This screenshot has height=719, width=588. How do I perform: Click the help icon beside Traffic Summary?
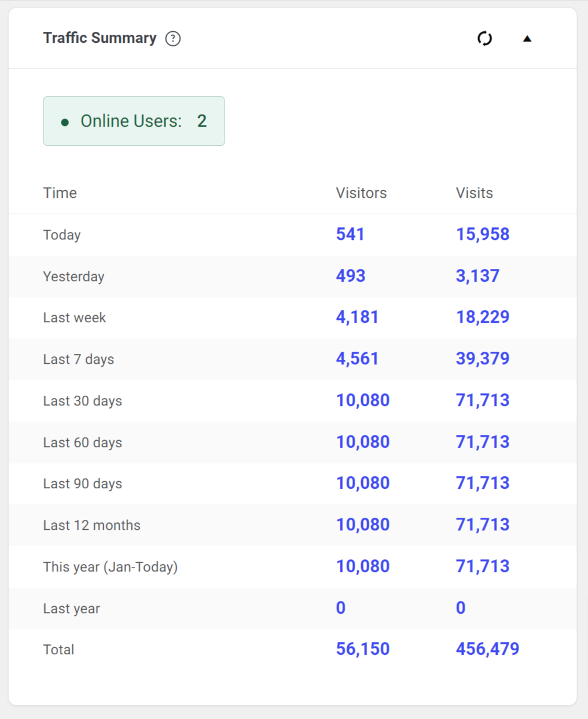pyautogui.click(x=173, y=39)
